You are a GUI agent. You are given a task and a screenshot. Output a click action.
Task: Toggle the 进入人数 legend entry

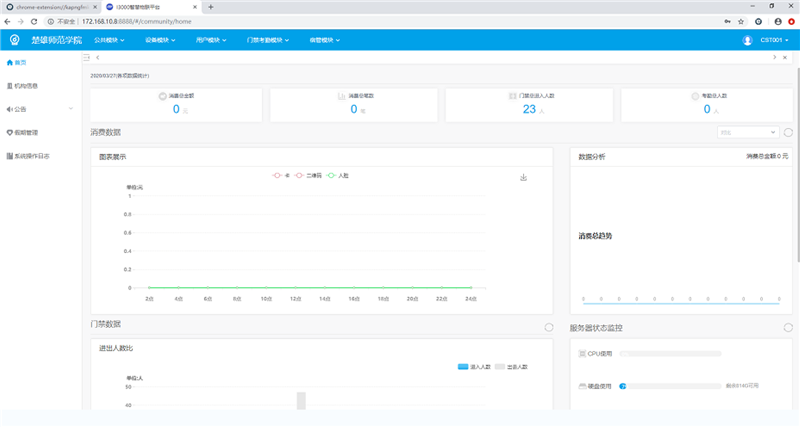pyautogui.click(x=474, y=367)
